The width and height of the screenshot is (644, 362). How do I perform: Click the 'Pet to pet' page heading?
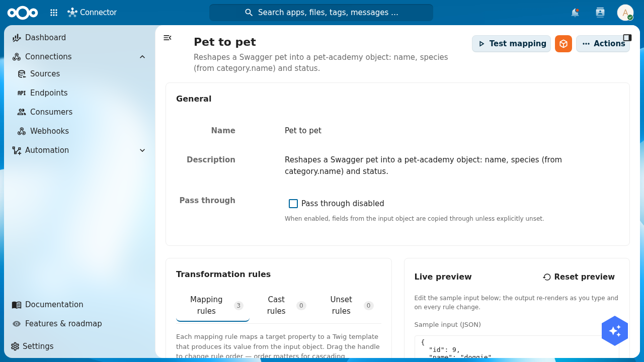[225, 42]
